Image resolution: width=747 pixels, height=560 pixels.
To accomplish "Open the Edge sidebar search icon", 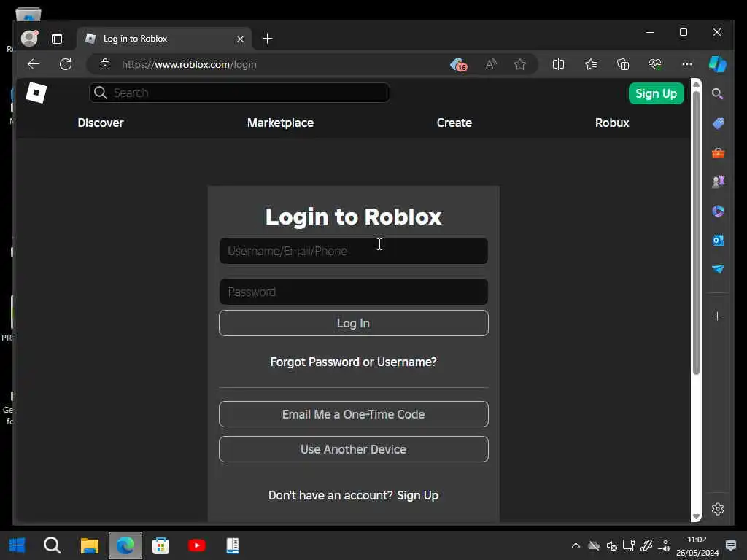I will pyautogui.click(x=718, y=94).
